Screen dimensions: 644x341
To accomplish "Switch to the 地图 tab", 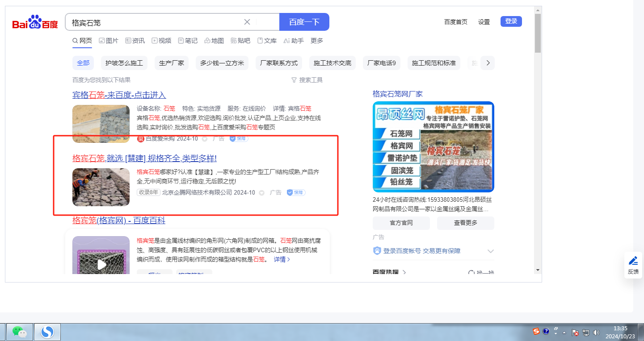I will click(x=214, y=41).
